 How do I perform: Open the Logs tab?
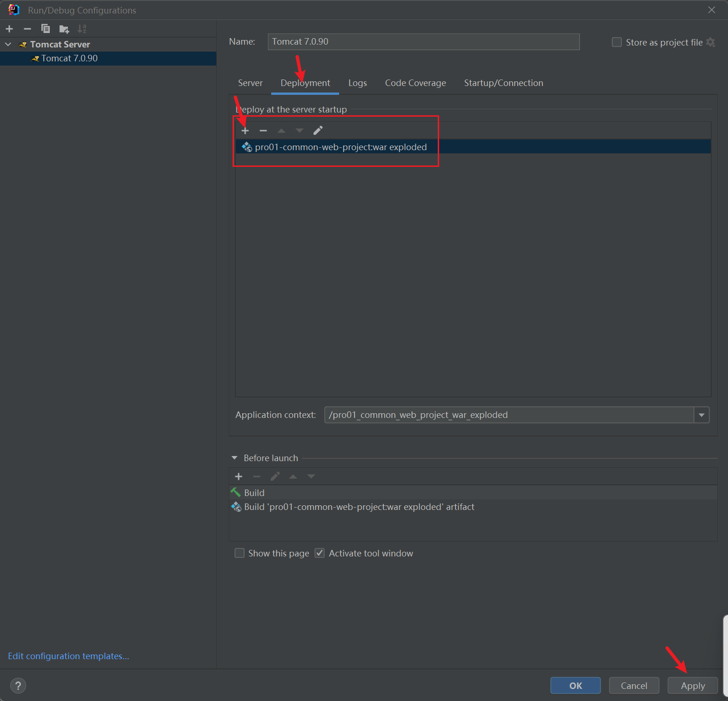(x=358, y=83)
